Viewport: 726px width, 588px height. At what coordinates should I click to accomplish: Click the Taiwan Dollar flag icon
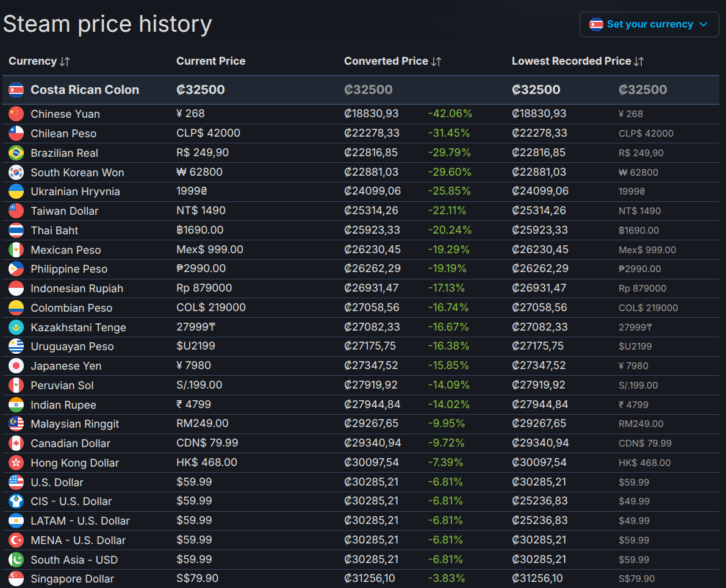[16, 210]
